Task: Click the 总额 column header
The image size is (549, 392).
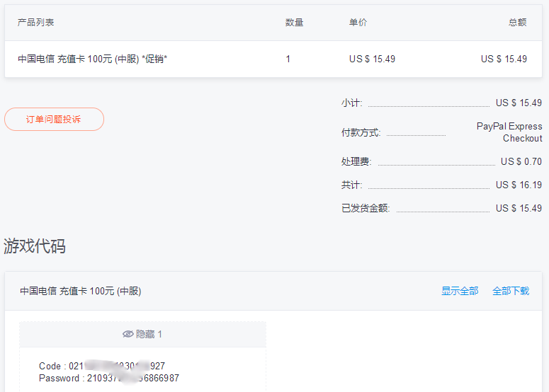Action: pos(518,23)
